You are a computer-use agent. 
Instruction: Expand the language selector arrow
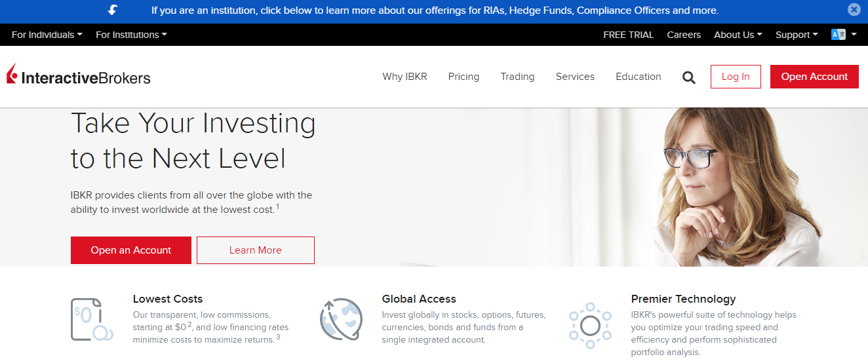[854, 35]
